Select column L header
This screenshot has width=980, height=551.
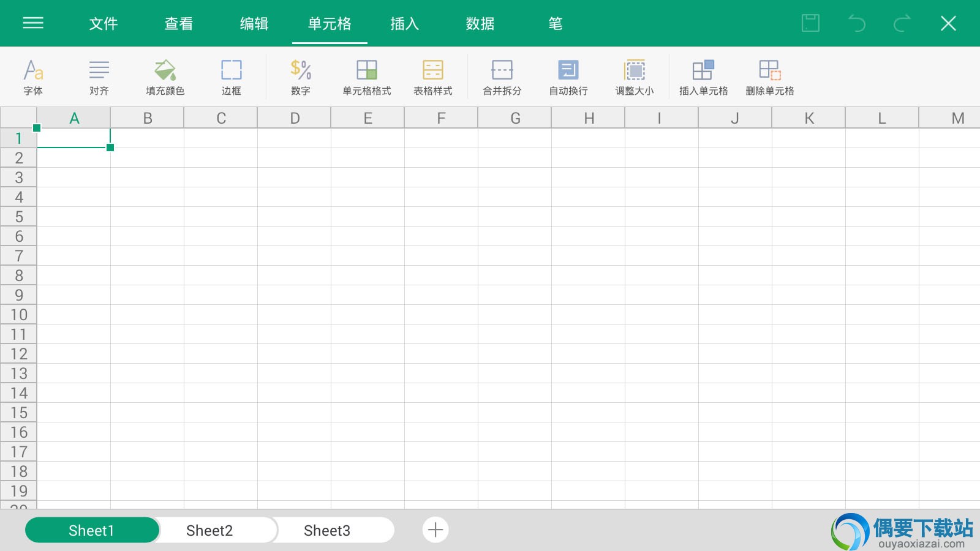coord(882,118)
